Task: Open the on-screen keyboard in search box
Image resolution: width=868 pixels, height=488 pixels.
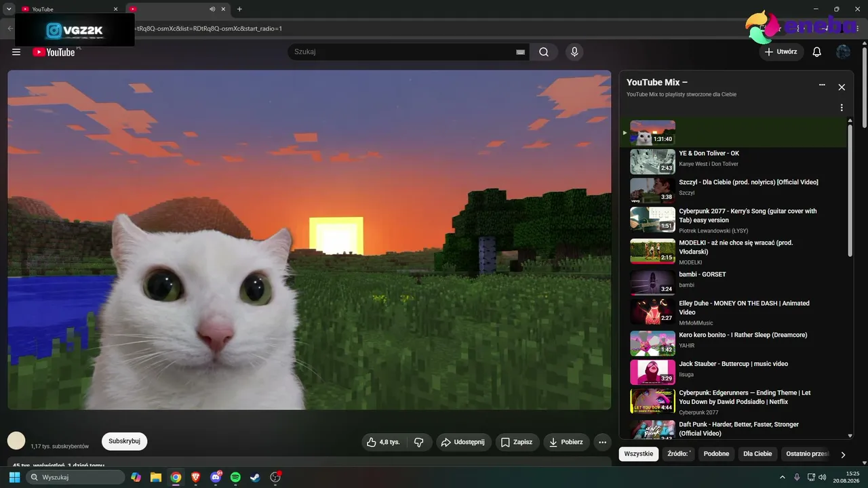Action: pos(521,52)
